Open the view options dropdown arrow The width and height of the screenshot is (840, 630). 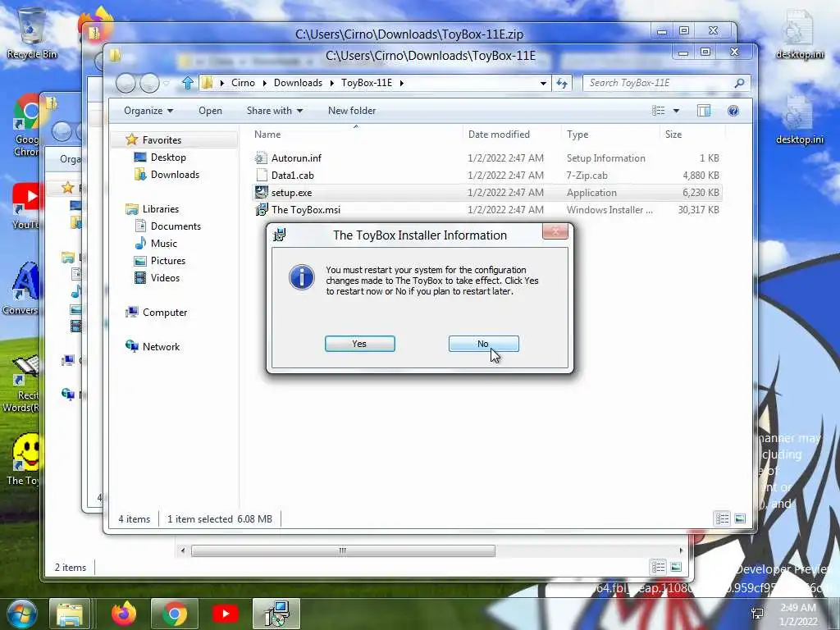point(676,111)
